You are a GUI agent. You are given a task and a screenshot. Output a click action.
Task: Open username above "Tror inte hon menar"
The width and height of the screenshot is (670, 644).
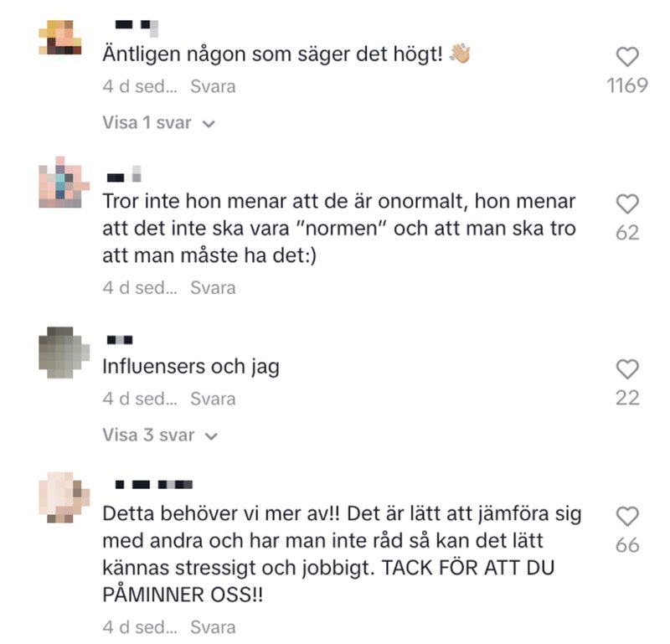point(124,174)
